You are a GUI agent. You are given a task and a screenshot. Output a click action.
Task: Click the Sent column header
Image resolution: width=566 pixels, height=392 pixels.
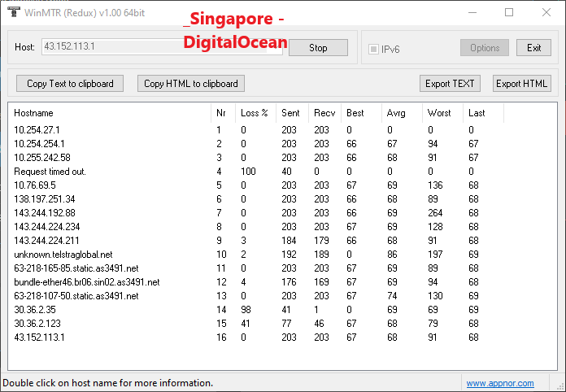point(293,113)
